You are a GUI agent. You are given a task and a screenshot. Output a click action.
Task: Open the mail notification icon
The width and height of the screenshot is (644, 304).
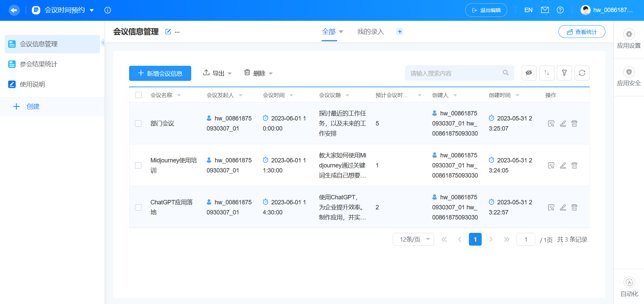[545, 10]
